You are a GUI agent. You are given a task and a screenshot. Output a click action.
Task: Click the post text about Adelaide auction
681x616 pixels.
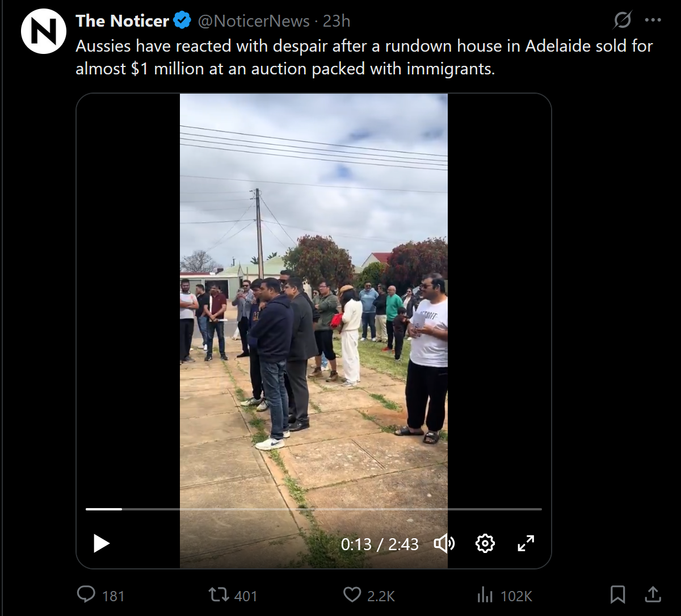(x=364, y=57)
